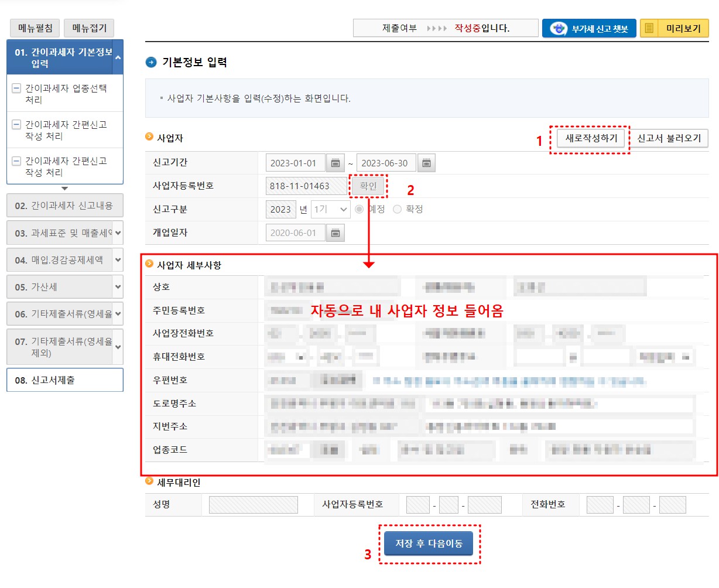The height and width of the screenshot is (588, 719).
Task: Expand the 06. 기타제출서류(영세율) section
Action: [x=117, y=314]
